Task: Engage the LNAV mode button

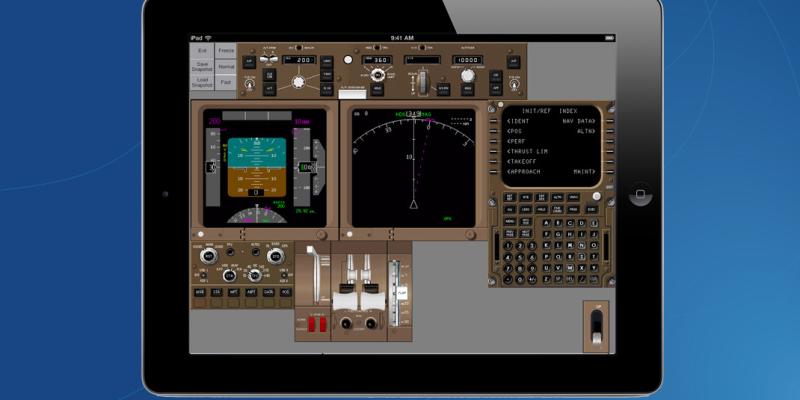Action: click(x=327, y=61)
